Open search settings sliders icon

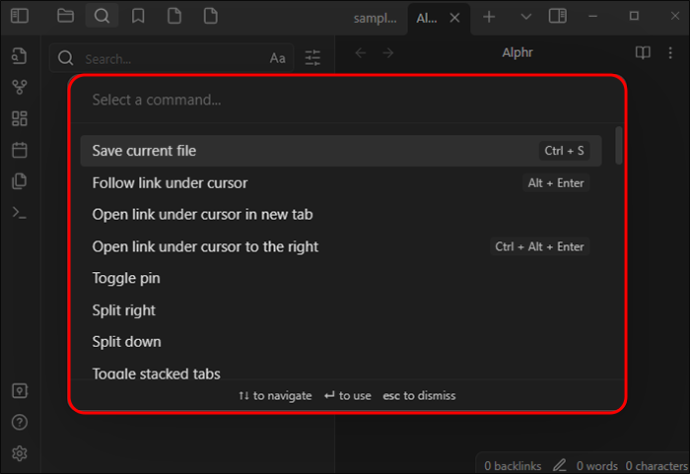pyautogui.click(x=312, y=58)
